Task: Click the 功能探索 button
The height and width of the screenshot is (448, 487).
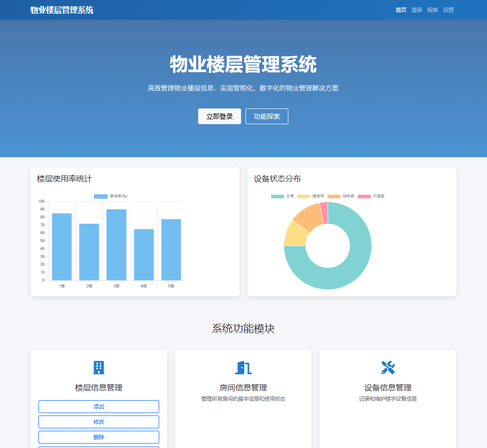Action: point(267,116)
